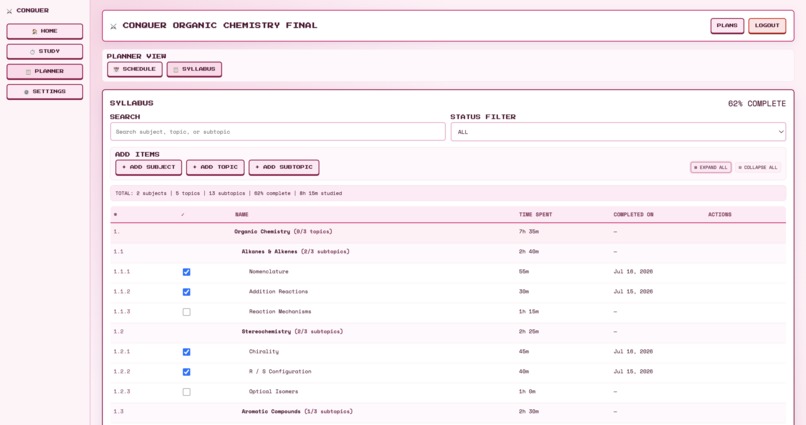Click the Add Subtopic button
806x425 pixels.
pyautogui.click(x=284, y=167)
